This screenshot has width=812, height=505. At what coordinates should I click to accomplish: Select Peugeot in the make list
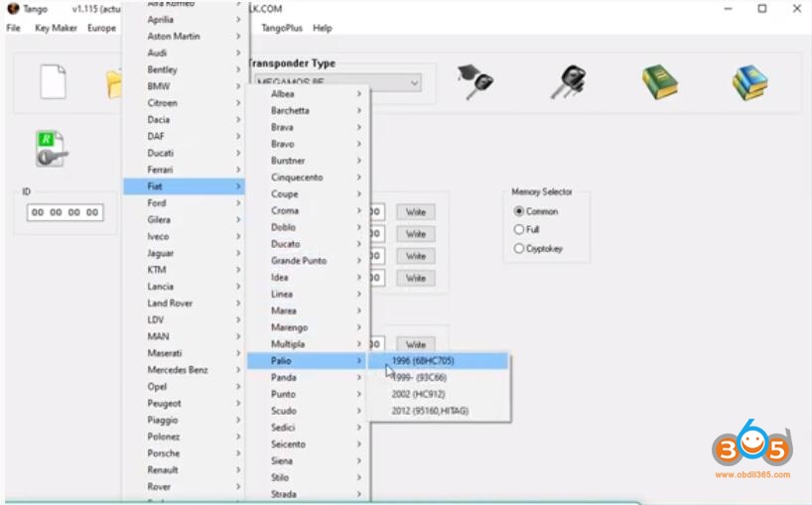[184, 403]
